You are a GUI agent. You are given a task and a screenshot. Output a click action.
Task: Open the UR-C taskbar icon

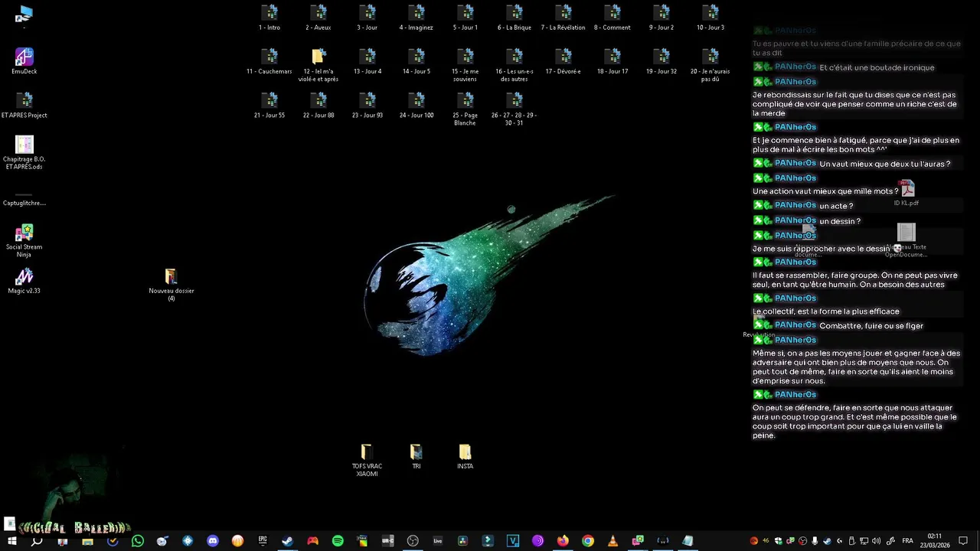[x=388, y=541]
